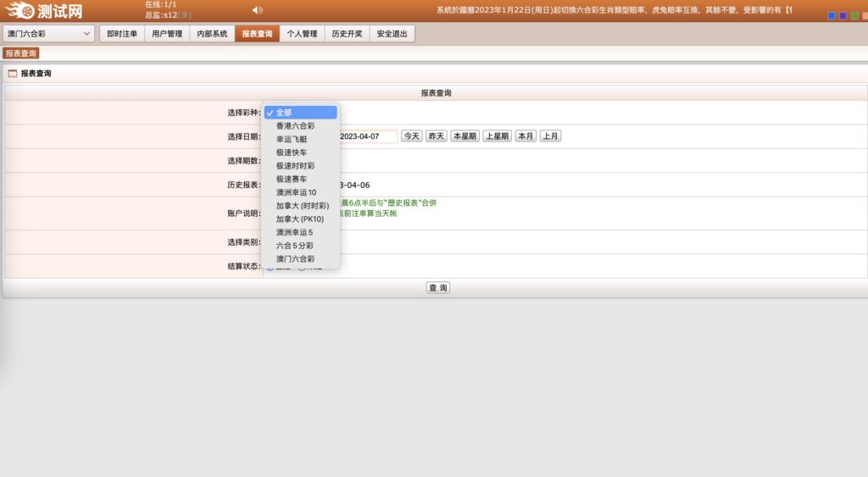Go to 用户管理 tab
Screen dimensions: 868x477
[x=167, y=34]
